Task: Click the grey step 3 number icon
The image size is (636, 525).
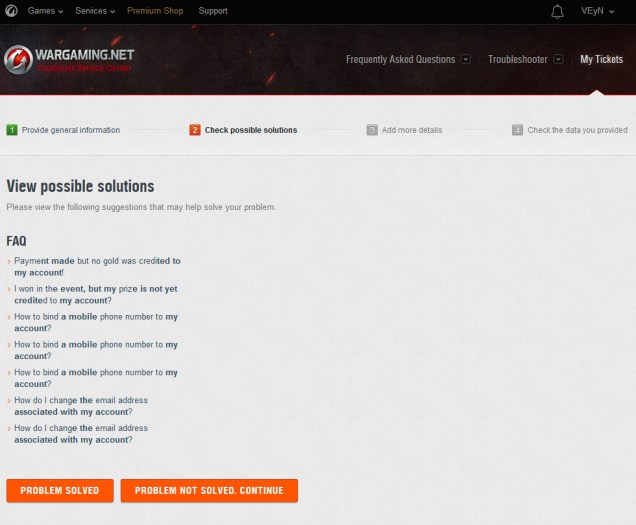Action: tap(372, 130)
